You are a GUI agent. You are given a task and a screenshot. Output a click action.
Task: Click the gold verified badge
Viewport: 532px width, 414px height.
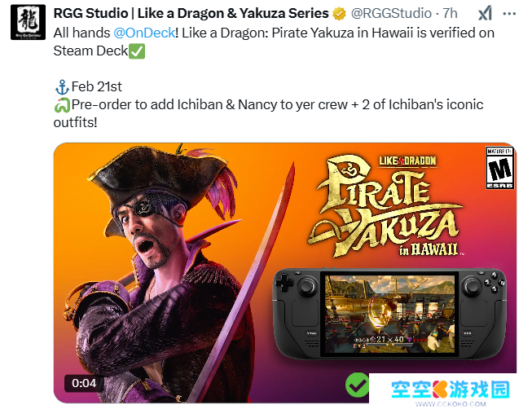[342, 13]
